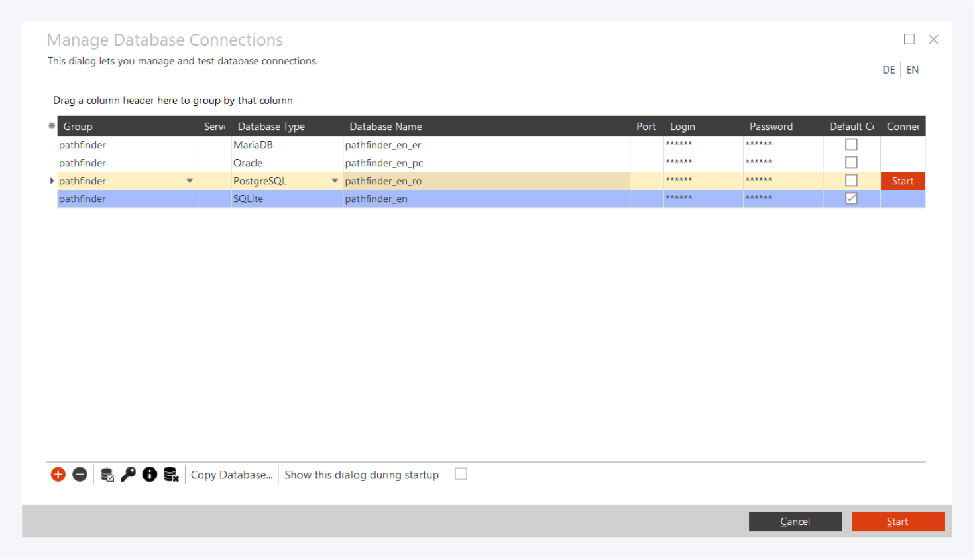
Task: Close the Manage Database Connections dialog
Action: pos(933,40)
